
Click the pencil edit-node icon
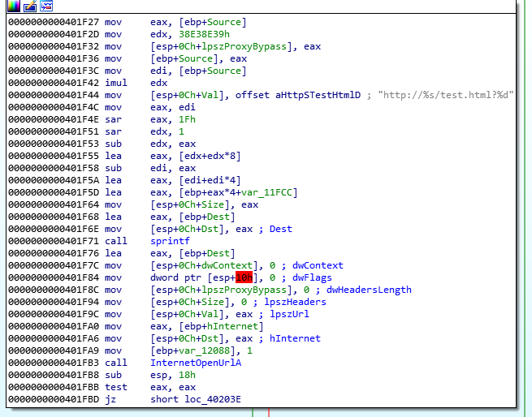30,6
